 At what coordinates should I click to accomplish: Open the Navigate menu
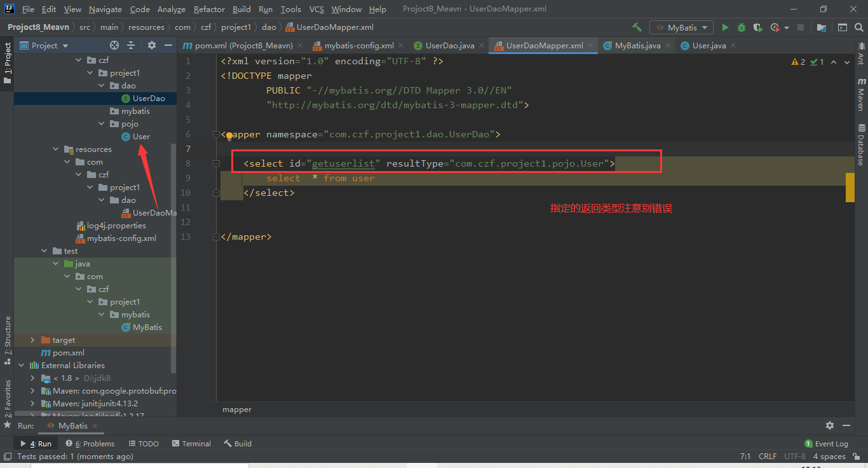tap(105, 9)
